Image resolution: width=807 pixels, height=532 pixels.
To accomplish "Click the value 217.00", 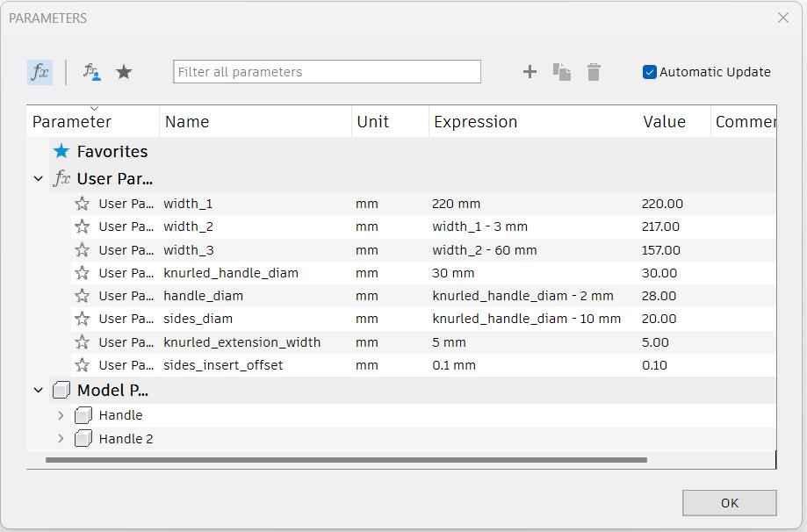I will click(x=660, y=226).
